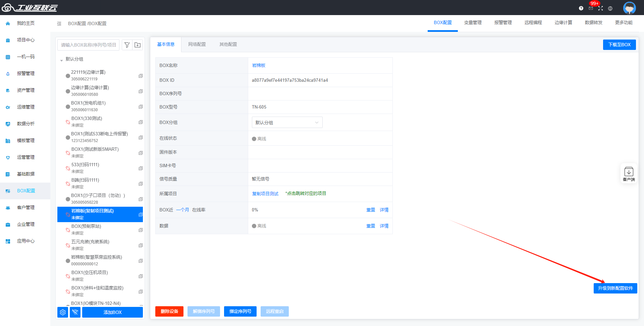This screenshot has width=644, height=326.
Task: Click 绑定序列号 button
Action: tap(240, 311)
